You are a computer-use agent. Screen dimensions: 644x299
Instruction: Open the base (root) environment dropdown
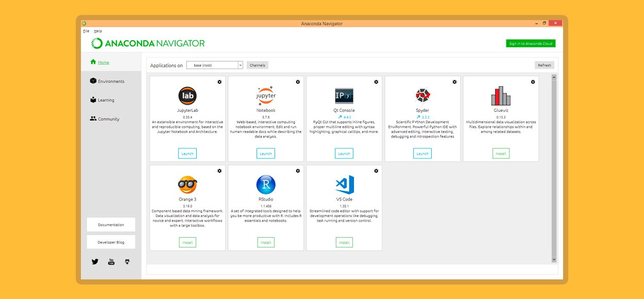click(x=214, y=65)
